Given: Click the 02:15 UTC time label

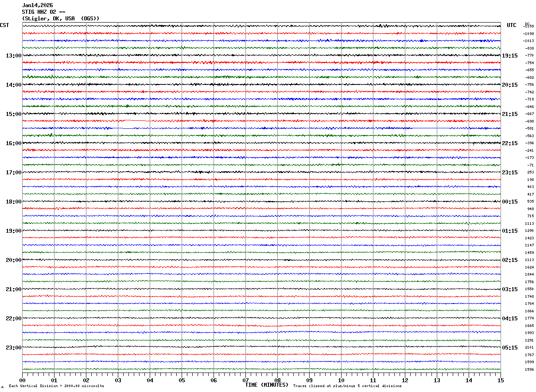Looking at the screenshot, I should point(509,260).
